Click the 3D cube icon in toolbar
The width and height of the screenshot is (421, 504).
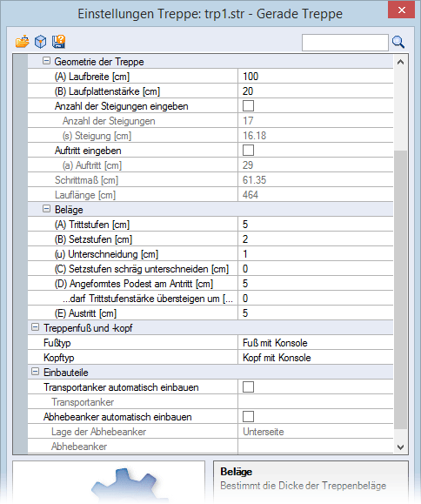pyautogui.click(x=41, y=42)
